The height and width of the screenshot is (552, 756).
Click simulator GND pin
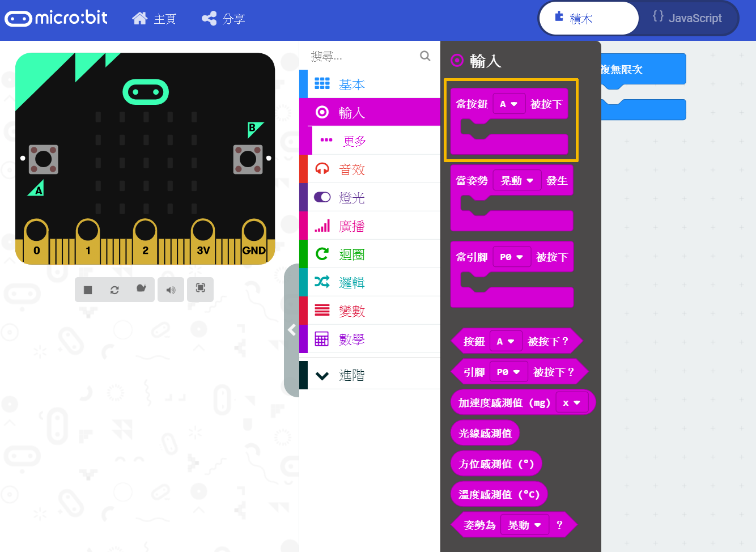[x=254, y=241]
